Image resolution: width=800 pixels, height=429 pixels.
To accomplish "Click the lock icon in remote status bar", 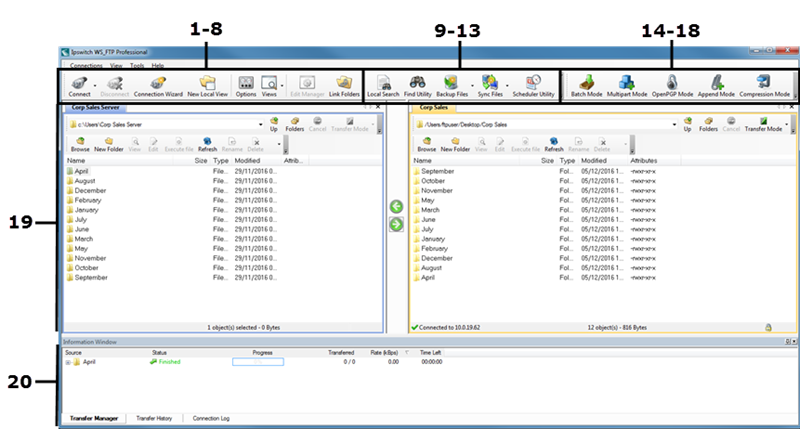I will pos(768,327).
